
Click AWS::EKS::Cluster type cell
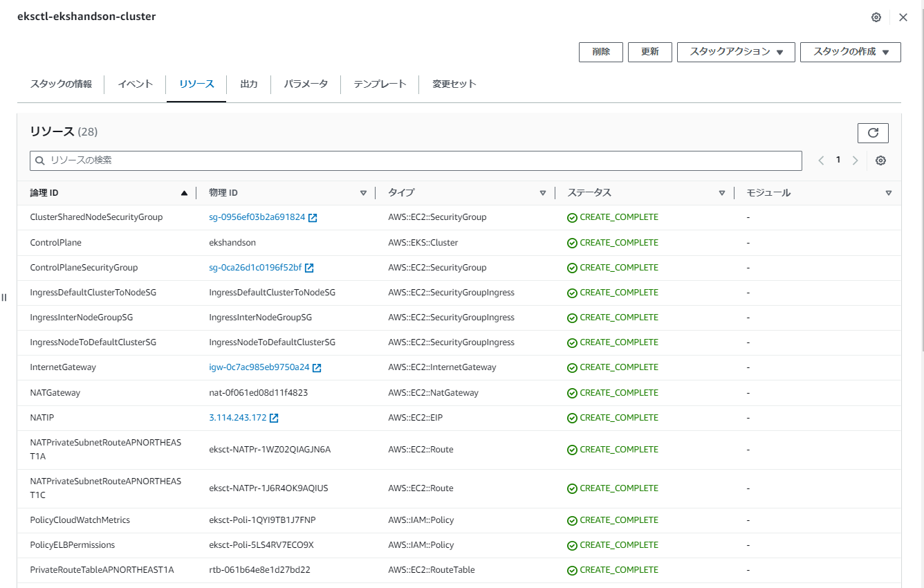pos(423,243)
